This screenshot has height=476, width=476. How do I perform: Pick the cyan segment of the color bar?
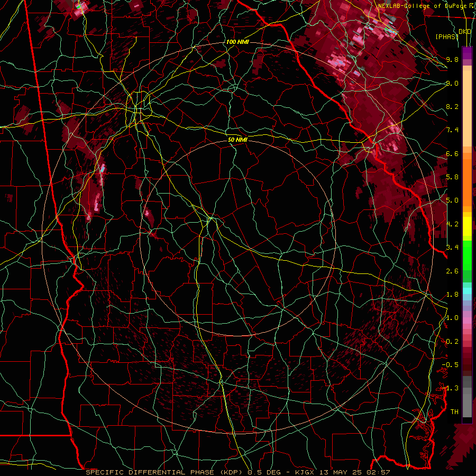467,291
